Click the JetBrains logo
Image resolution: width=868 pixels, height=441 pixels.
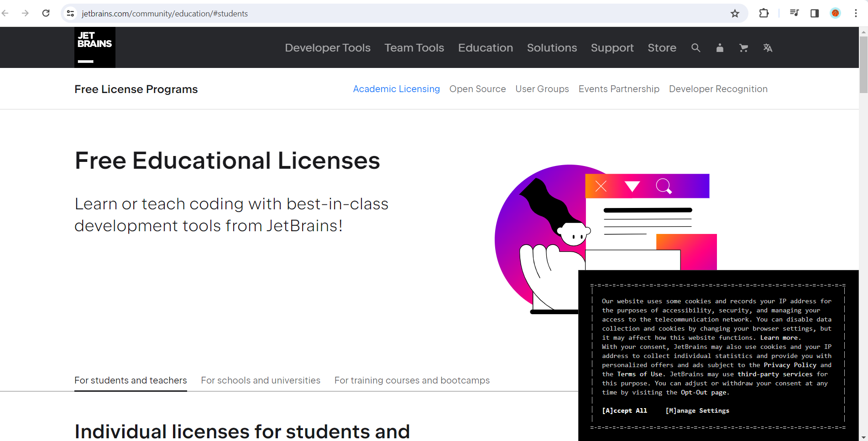95,47
